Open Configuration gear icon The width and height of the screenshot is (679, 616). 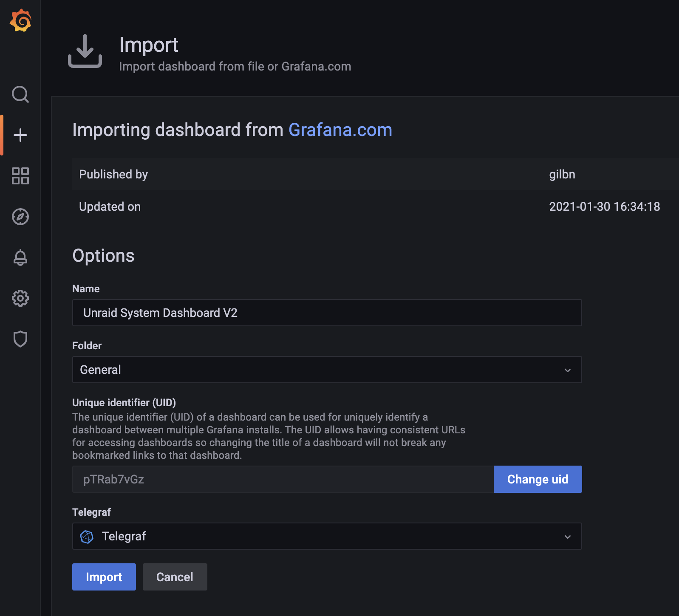pos(20,298)
